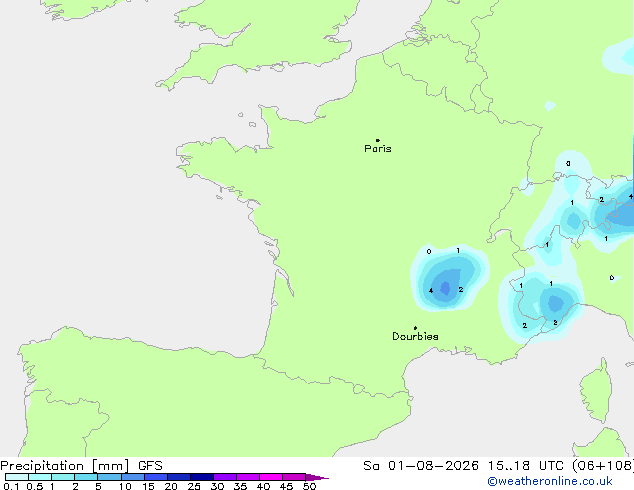Select the Paris location dot marker
The image size is (634, 490).
point(378,140)
